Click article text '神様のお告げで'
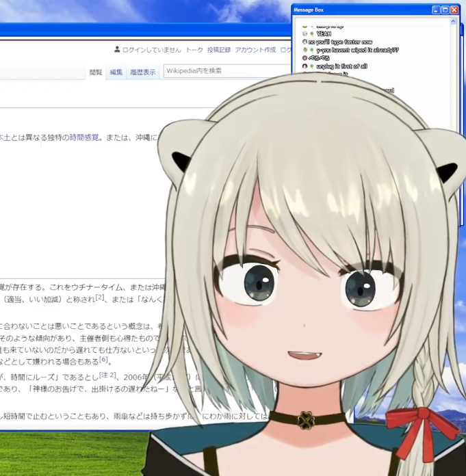This screenshot has width=466, height=476. (57, 389)
